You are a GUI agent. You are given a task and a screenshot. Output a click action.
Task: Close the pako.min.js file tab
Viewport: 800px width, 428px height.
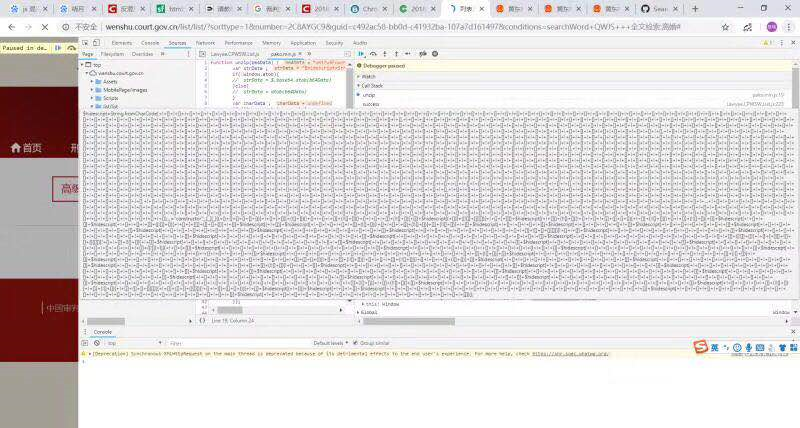[x=300, y=54]
